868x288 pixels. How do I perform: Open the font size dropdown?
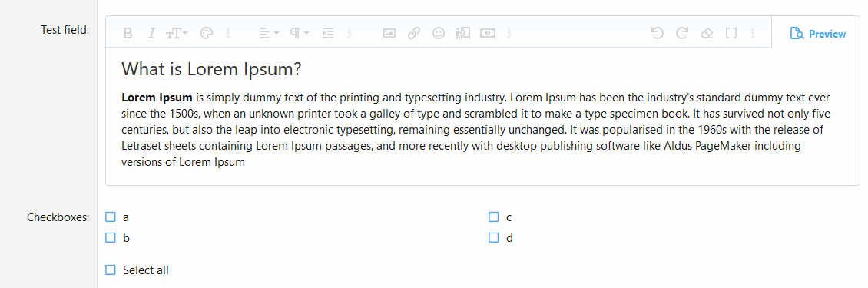point(177,34)
